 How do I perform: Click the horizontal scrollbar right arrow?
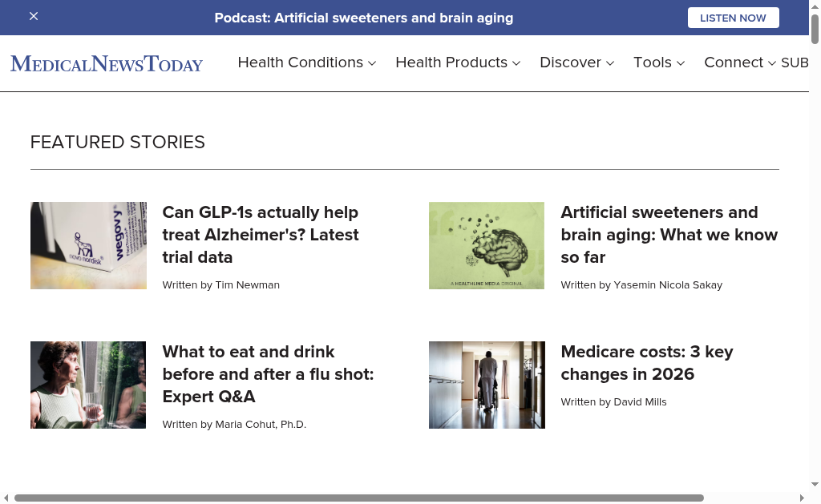(x=802, y=498)
